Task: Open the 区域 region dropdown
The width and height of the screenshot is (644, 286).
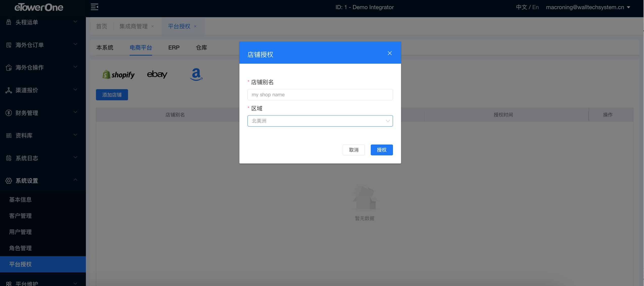Action: coord(320,121)
